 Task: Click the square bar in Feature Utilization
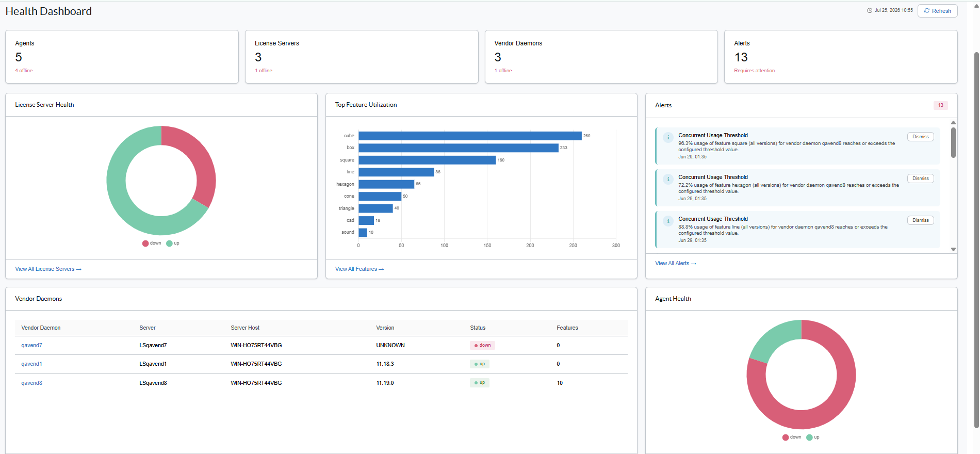click(427, 160)
